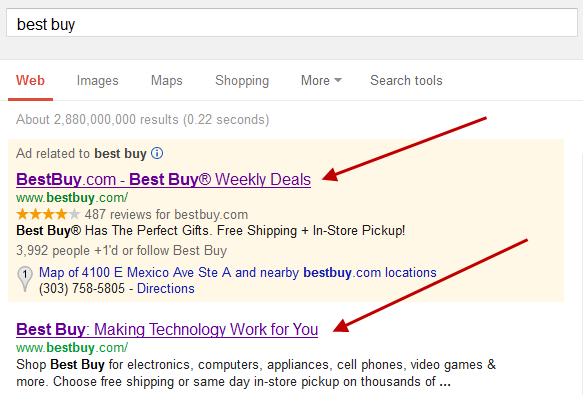583x395 pixels.
Task: Click the map pin marker icon
Action: point(25,279)
